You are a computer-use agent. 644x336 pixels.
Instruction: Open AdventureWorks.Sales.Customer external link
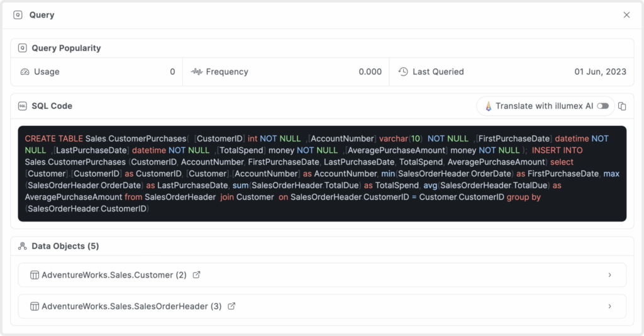(196, 275)
